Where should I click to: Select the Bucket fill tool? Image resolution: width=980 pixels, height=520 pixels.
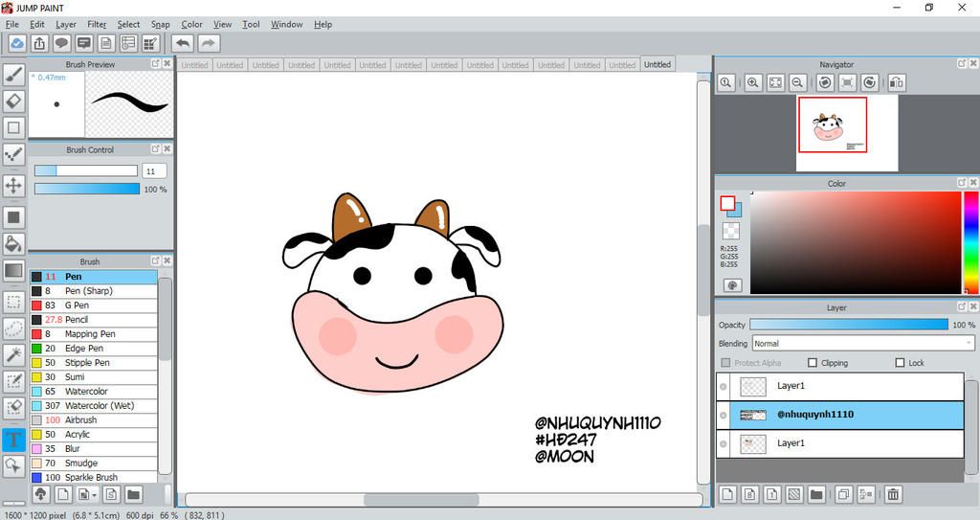(13, 243)
